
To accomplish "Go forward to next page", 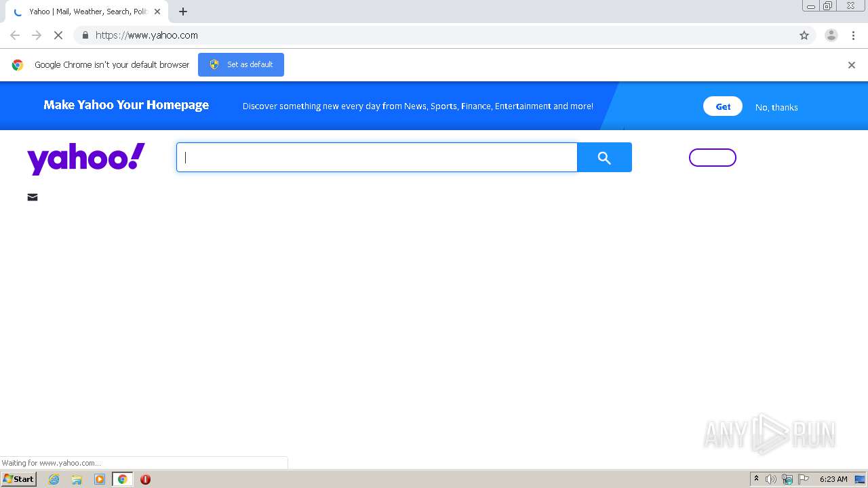I will tap(37, 35).
